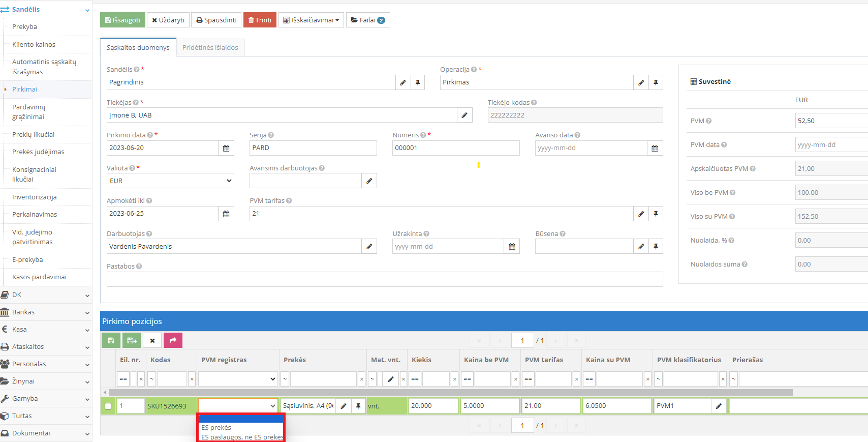Click pencil icon in PVM klasifikatorius cell
868x442 pixels.
point(719,406)
